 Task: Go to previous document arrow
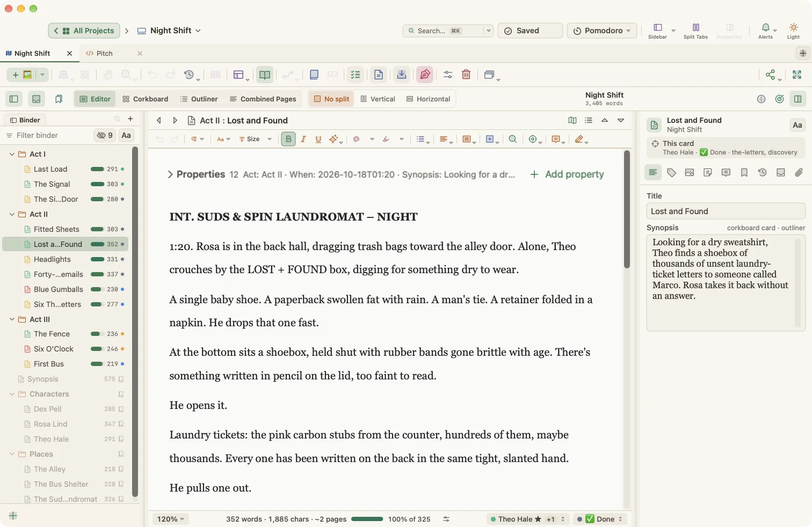pyautogui.click(x=159, y=120)
